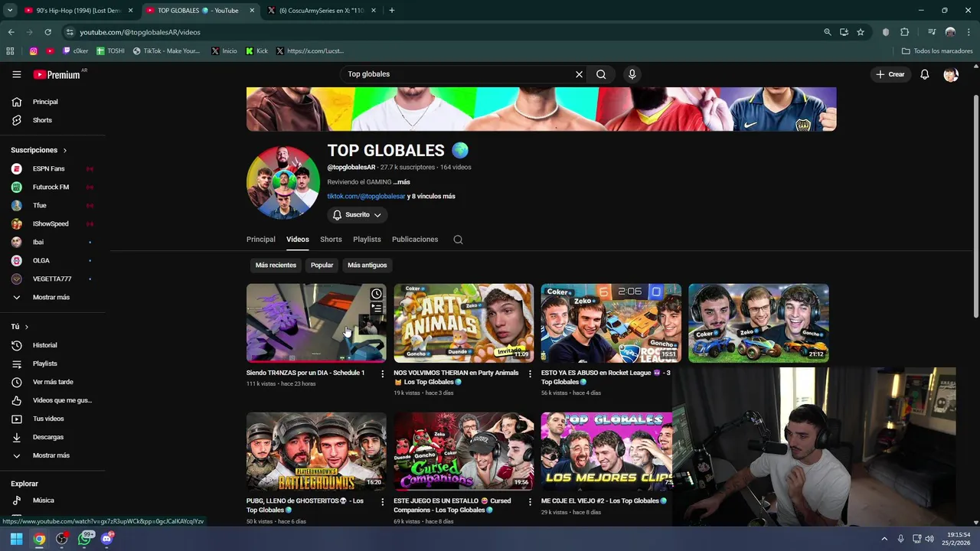Select the 'Más recientes' filter chip
980x551 pixels.
click(x=276, y=265)
